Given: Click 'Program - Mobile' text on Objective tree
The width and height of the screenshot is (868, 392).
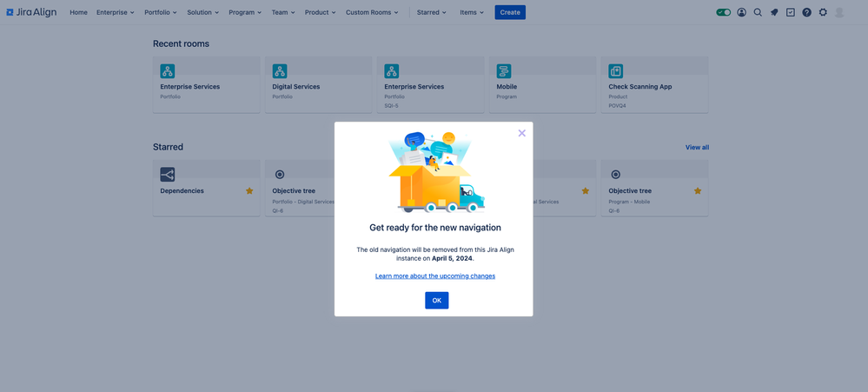Looking at the screenshot, I should [x=629, y=202].
